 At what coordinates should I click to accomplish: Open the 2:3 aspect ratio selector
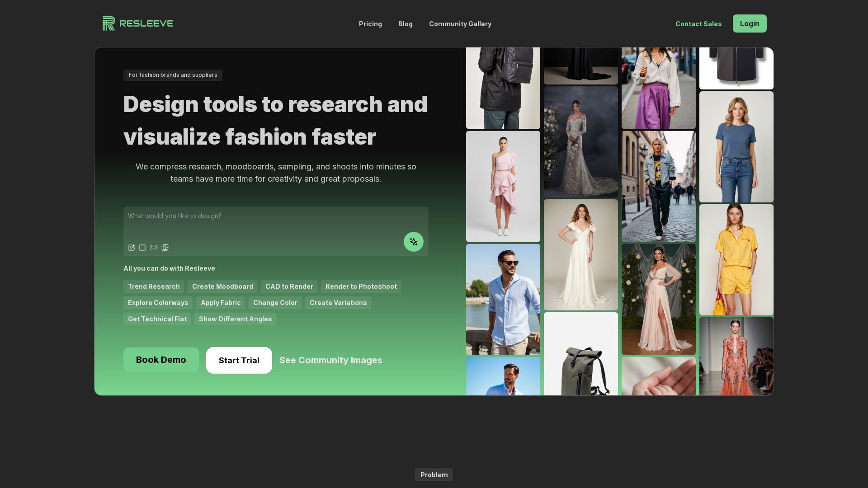coord(154,248)
